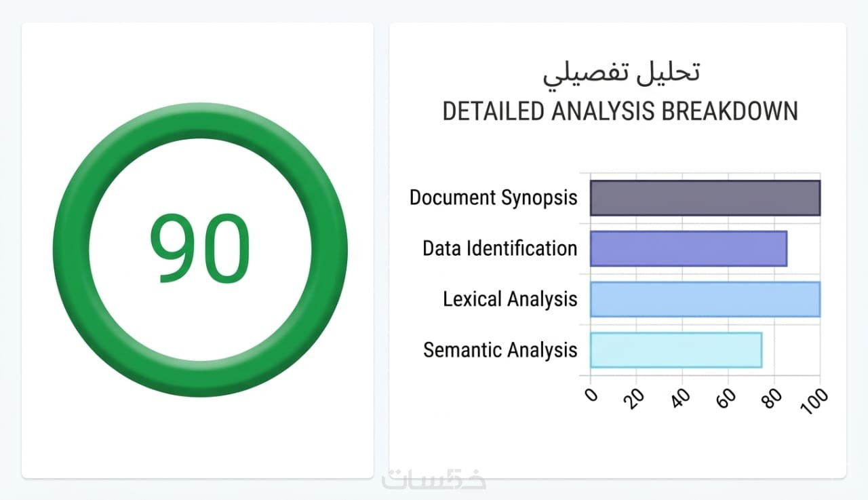Click the Khamsat watermark logo
The height and width of the screenshot is (500, 868).
434,479
